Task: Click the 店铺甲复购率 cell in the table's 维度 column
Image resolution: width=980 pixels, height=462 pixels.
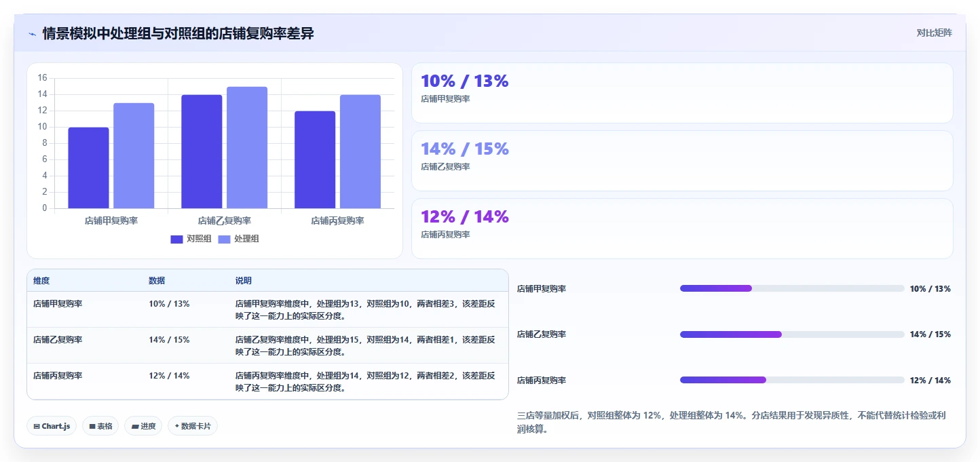Action: [58, 304]
